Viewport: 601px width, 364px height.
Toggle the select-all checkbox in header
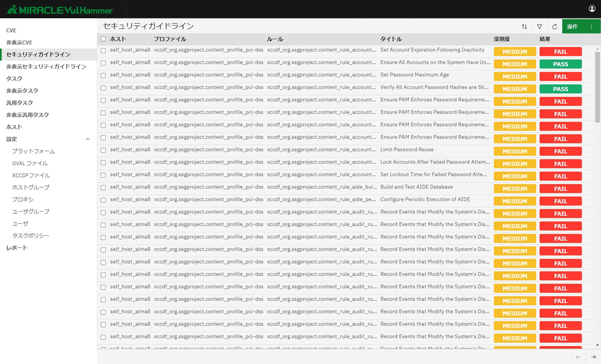103,39
